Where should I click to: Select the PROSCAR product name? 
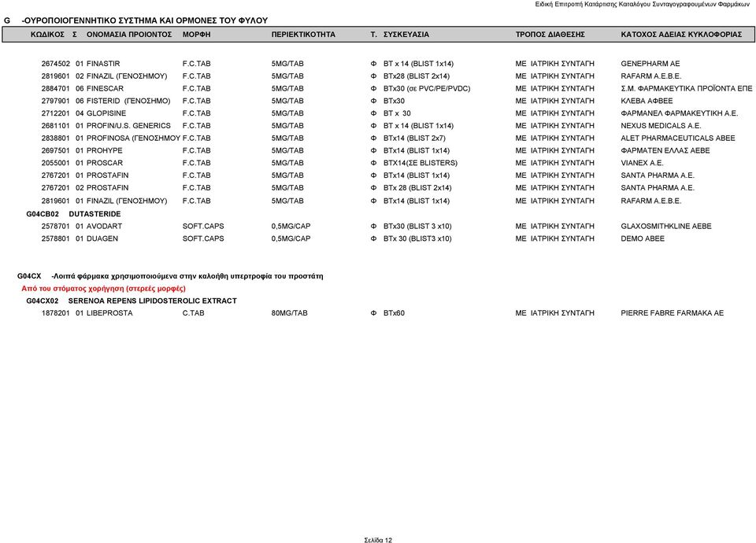(x=105, y=164)
